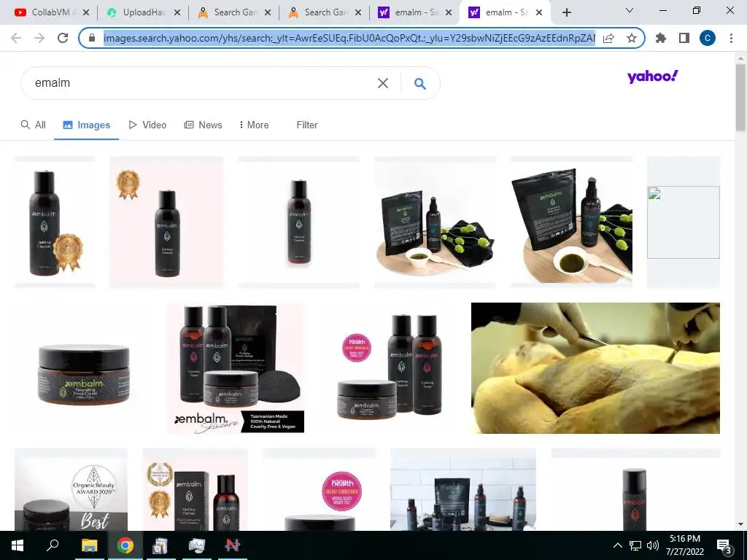Expand the More search options

tap(254, 125)
